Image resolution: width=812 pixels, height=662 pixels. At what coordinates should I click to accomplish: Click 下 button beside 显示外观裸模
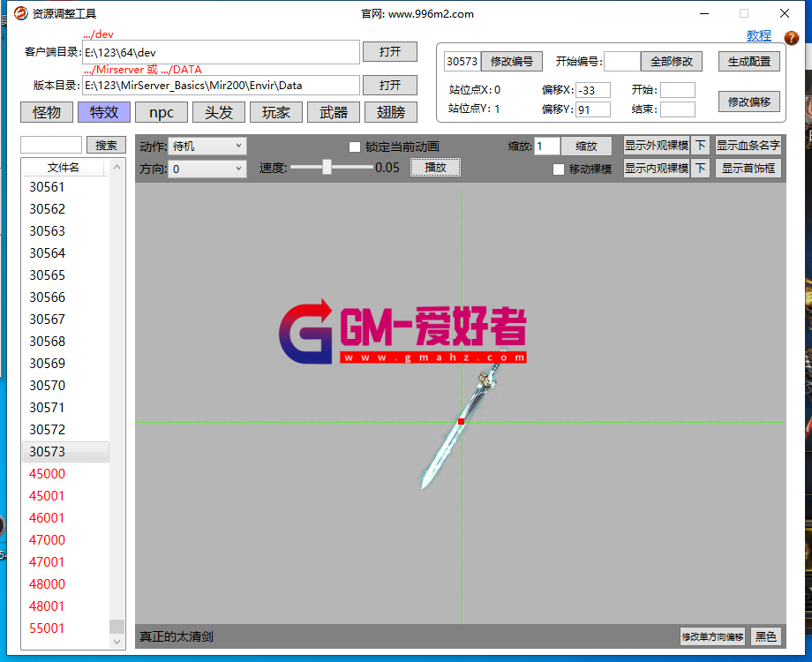tap(701, 145)
